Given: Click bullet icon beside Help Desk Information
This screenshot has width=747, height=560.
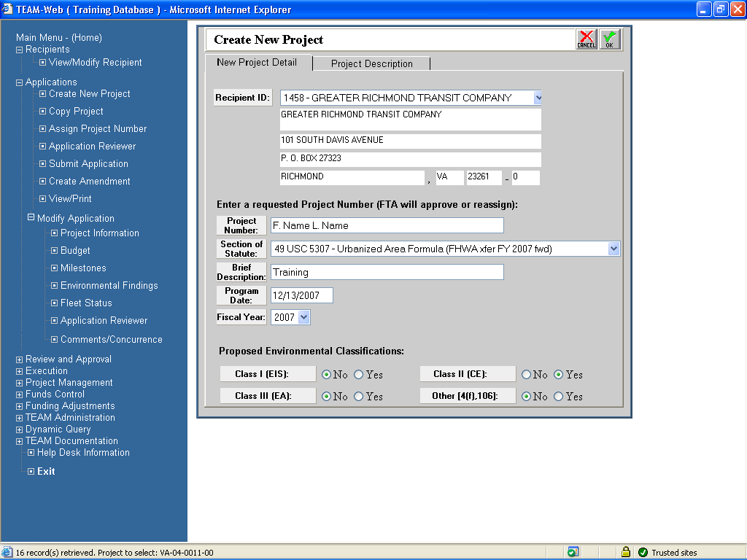Looking at the screenshot, I should pyautogui.click(x=31, y=453).
